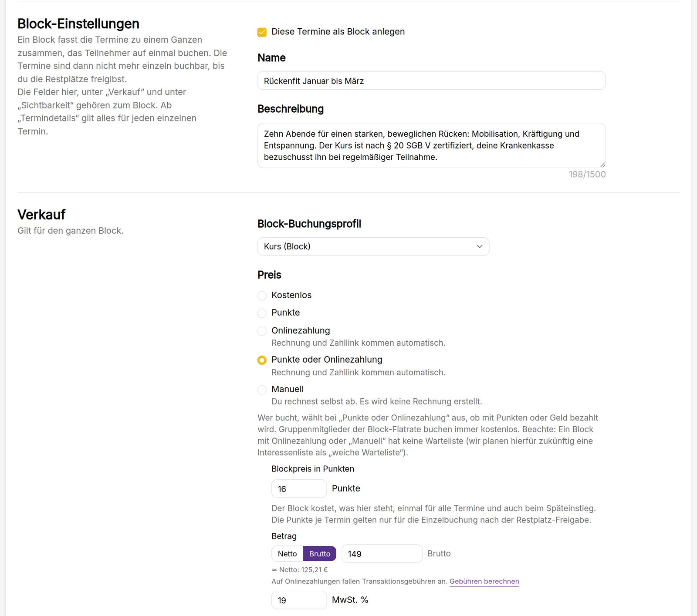The width and height of the screenshot is (697, 616).
Task: Switch amount toggle to Brutto
Action: (x=320, y=554)
